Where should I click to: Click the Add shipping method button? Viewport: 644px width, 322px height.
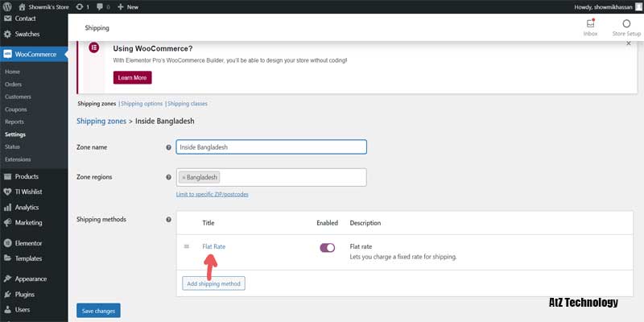pos(213,283)
